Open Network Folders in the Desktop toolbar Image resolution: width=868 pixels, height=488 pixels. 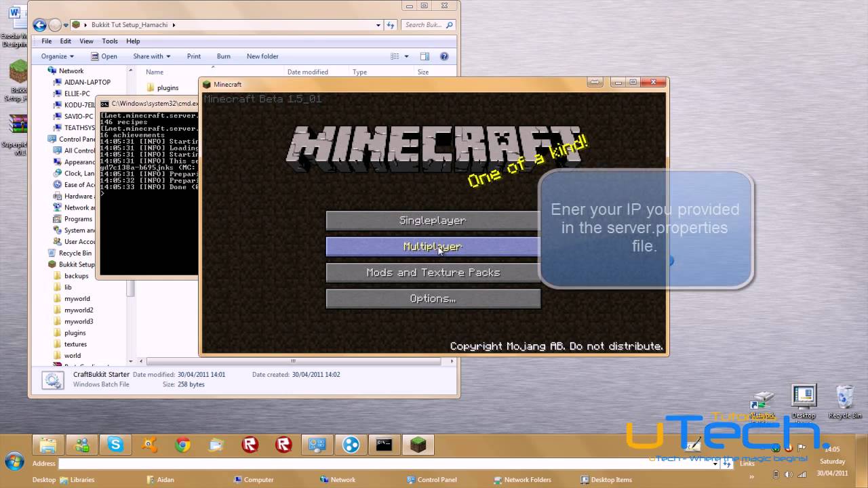tap(522, 480)
